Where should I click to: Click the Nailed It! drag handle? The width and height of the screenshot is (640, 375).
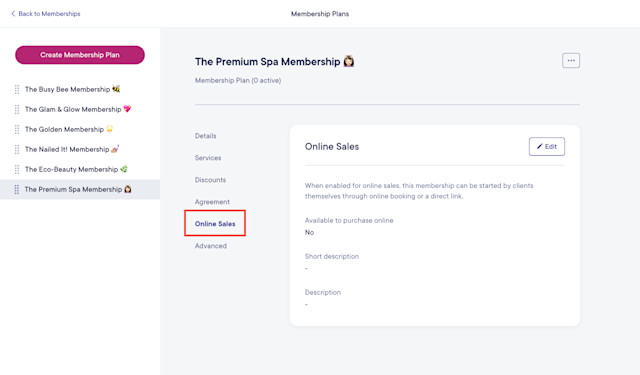pos(17,149)
